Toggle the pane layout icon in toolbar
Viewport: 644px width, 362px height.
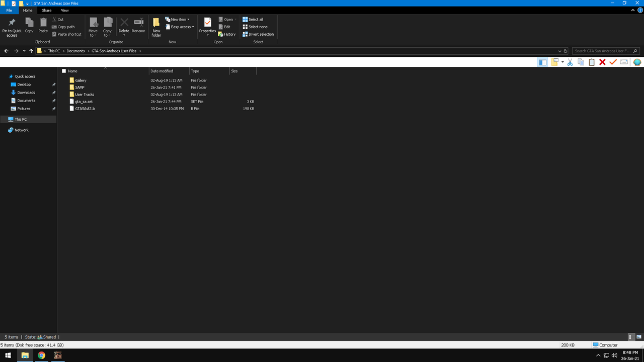tap(542, 62)
